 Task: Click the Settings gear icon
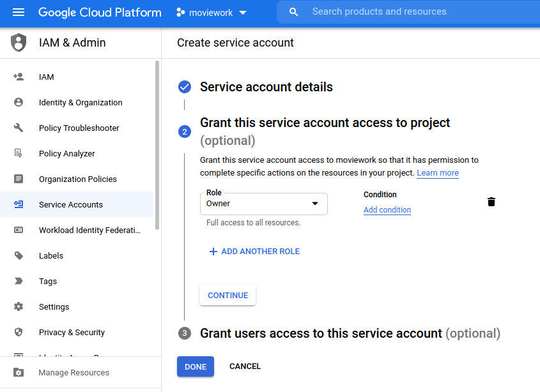(19, 306)
